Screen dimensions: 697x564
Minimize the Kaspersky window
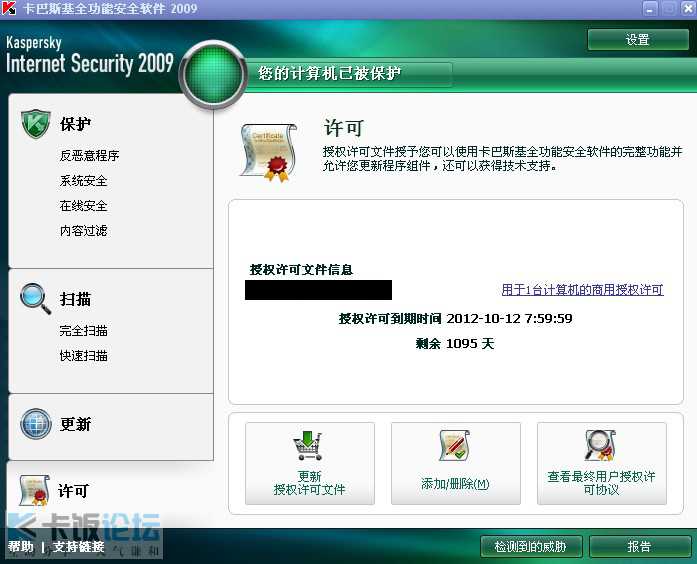[x=650, y=8]
